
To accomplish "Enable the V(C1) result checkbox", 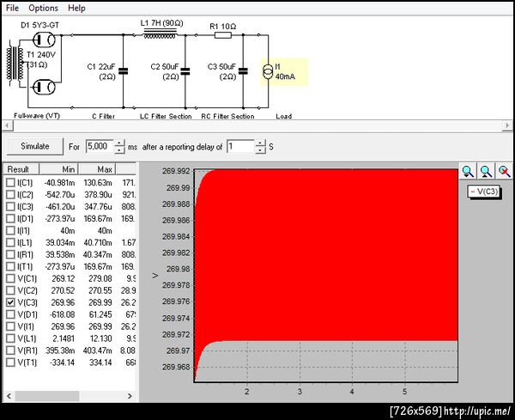I will (x=10, y=278).
